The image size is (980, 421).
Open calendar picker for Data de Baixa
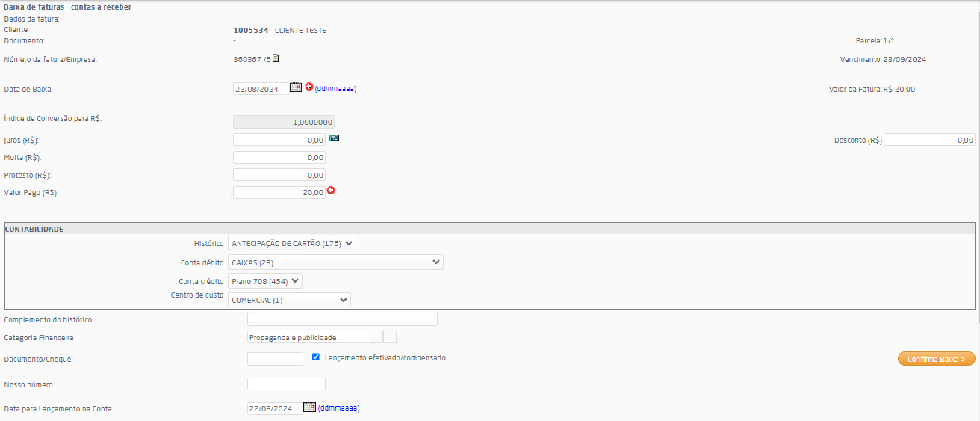(295, 87)
